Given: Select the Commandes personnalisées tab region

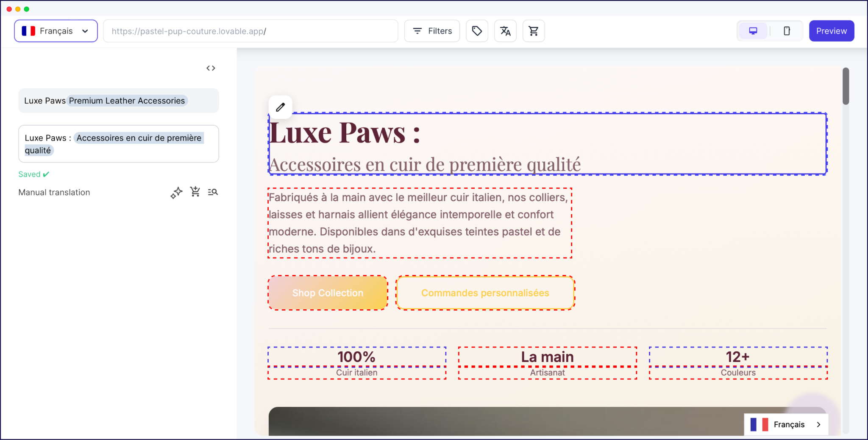Looking at the screenshot, I should click(485, 293).
